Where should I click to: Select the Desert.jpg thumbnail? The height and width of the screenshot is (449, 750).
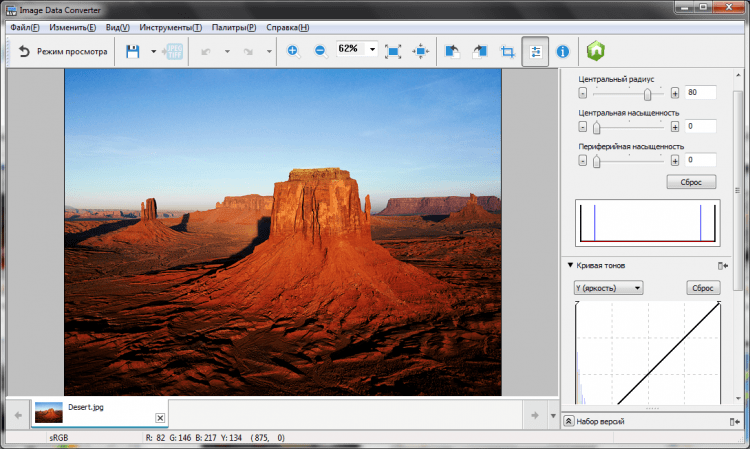(x=49, y=412)
